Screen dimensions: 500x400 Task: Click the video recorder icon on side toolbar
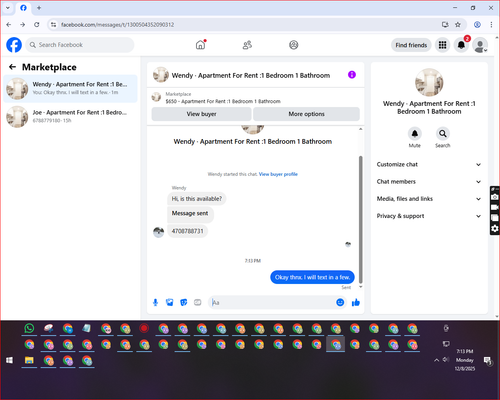[x=495, y=207]
